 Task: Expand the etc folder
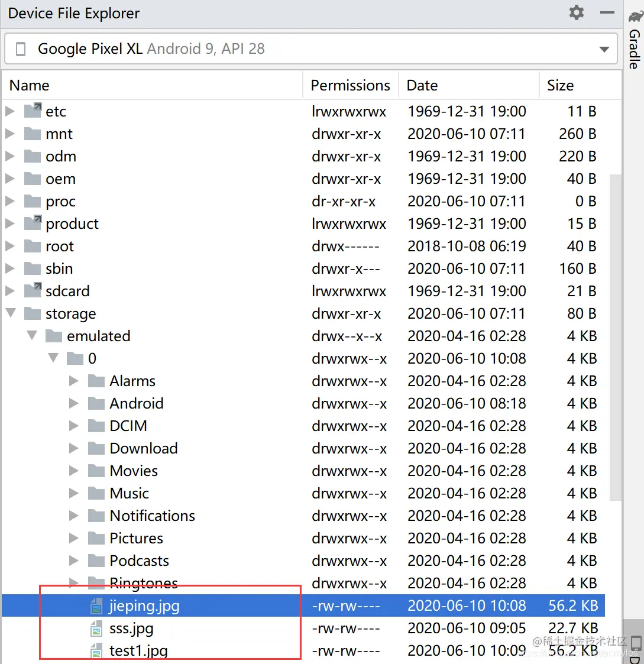(10, 111)
